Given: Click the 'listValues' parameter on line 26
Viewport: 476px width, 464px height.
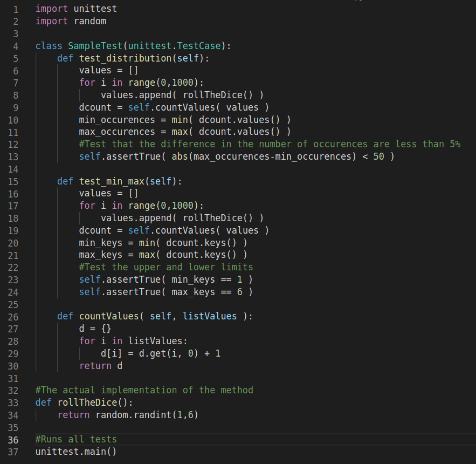Looking at the screenshot, I should [x=210, y=316].
